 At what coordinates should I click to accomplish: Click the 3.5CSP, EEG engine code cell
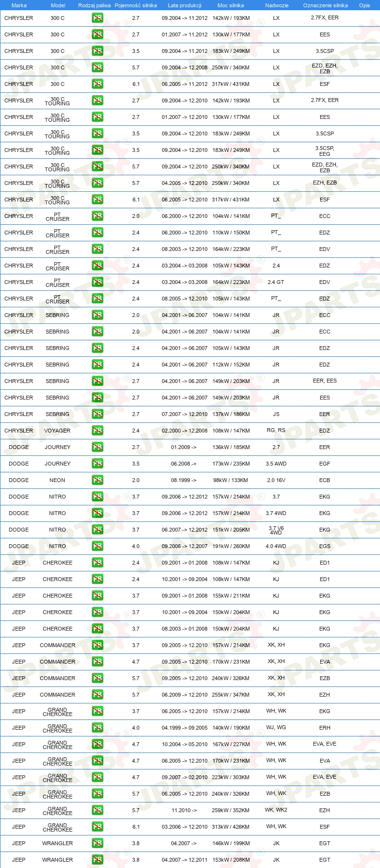pyautogui.click(x=325, y=150)
